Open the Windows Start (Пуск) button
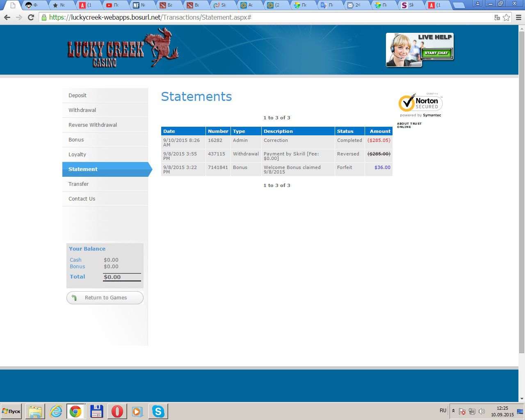The image size is (525, 420). (11, 411)
